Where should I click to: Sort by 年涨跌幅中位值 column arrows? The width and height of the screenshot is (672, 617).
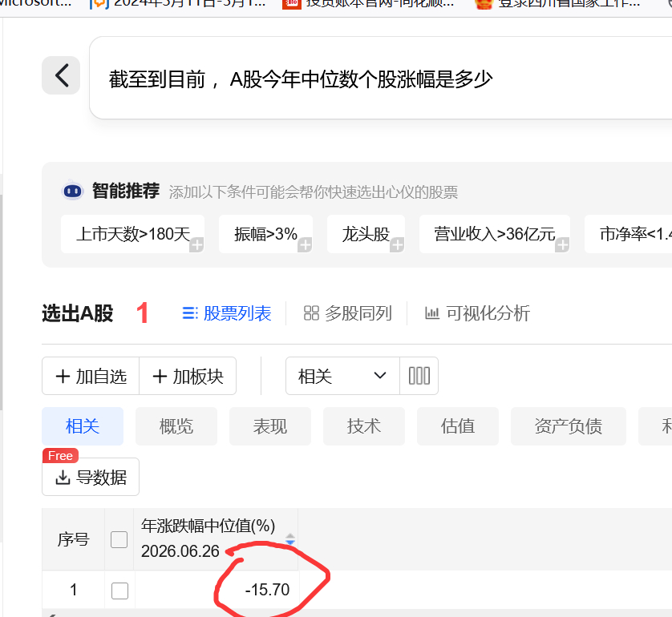click(290, 539)
